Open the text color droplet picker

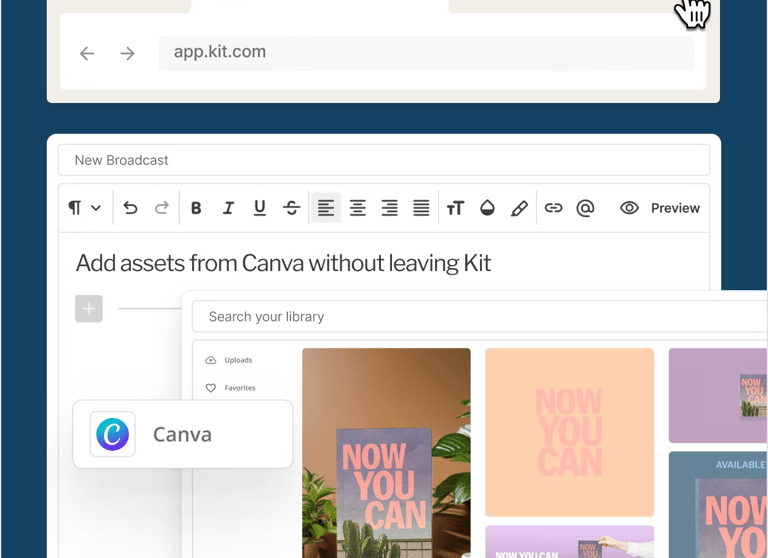click(487, 208)
